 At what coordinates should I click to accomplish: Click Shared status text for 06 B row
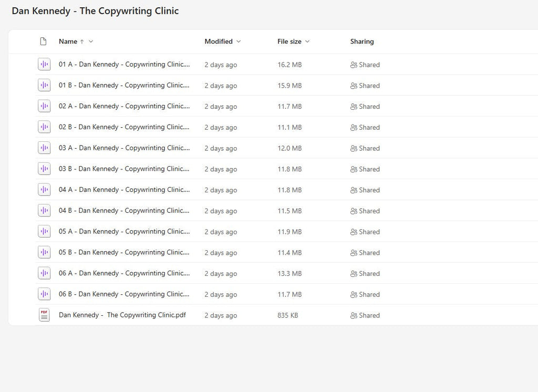pos(369,294)
